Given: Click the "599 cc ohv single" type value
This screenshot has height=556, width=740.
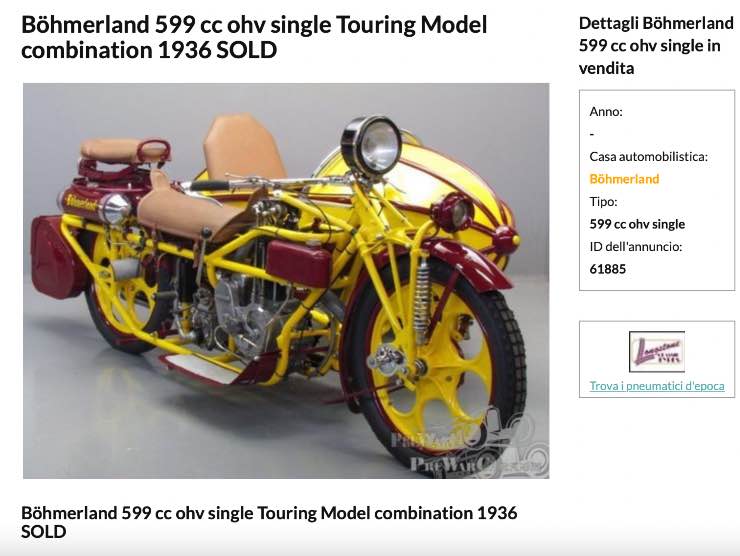Looking at the screenshot, I should [637, 224].
